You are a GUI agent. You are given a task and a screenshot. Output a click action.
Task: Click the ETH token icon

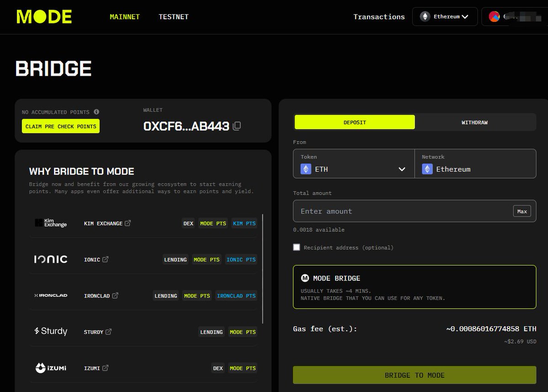pos(306,169)
